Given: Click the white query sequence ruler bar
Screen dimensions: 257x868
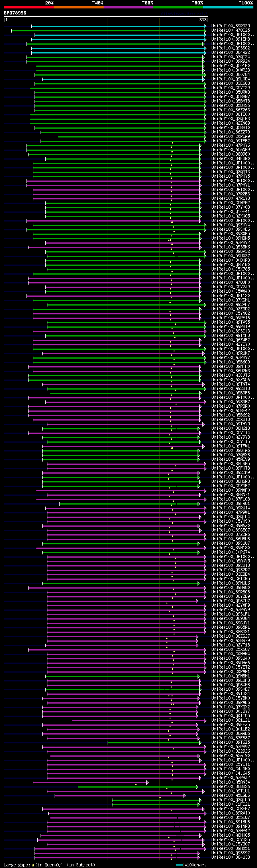Looking at the screenshot, I should 106,16.
